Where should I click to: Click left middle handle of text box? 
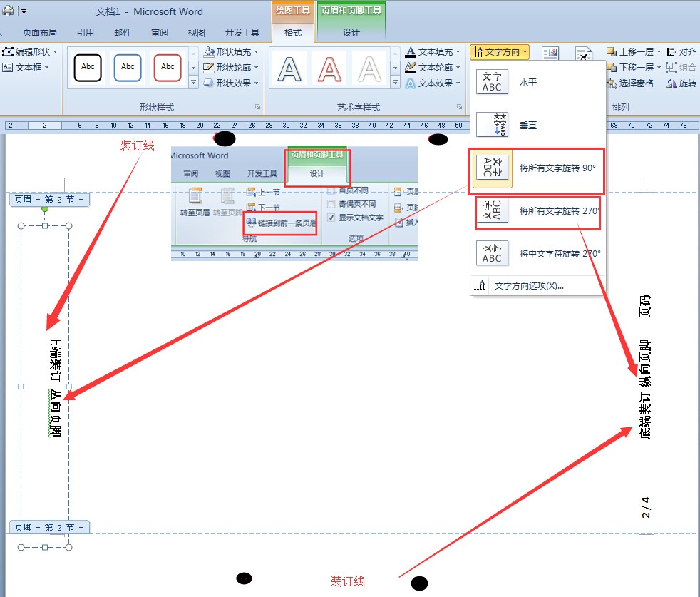pyautogui.click(x=21, y=387)
